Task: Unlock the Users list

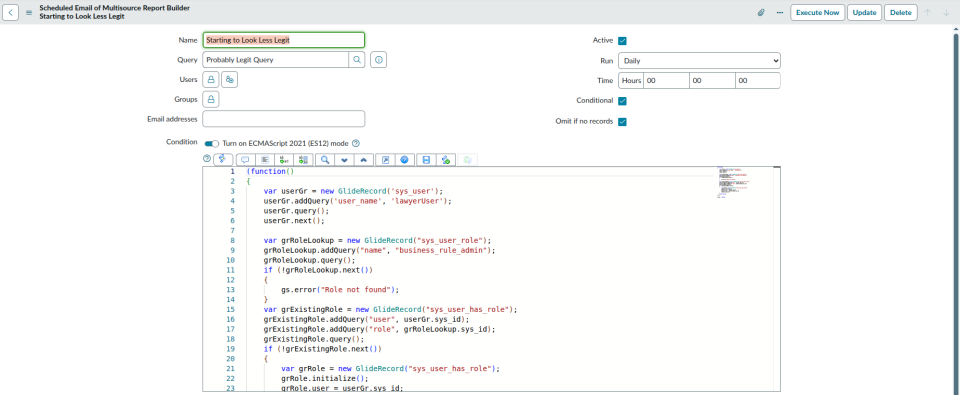Action: click(211, 80)
